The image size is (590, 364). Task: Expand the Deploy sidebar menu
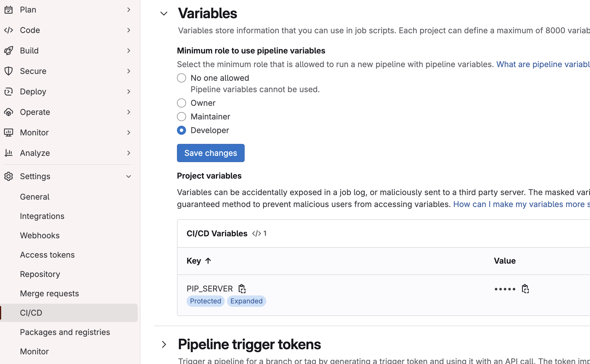(x=129, y=92)
